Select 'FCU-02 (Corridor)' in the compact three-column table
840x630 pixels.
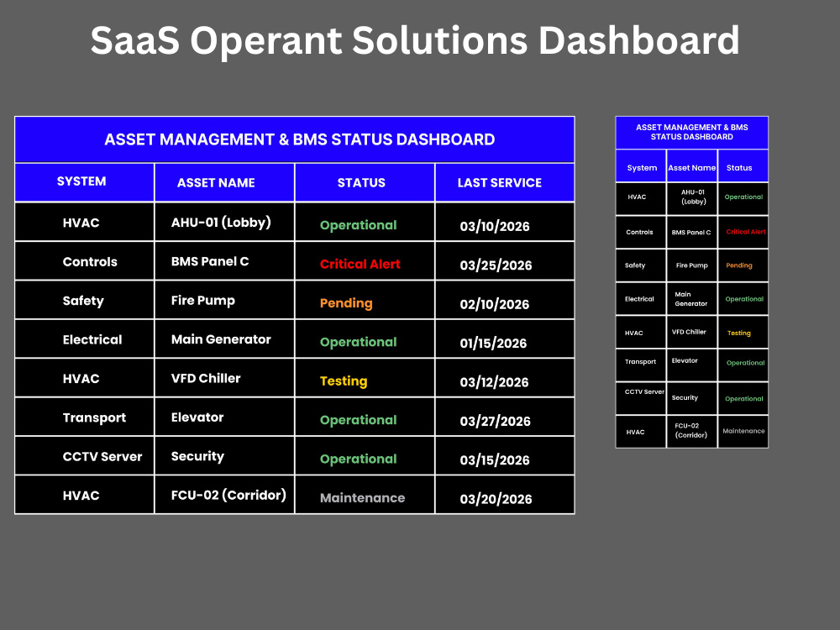point(690,430)
